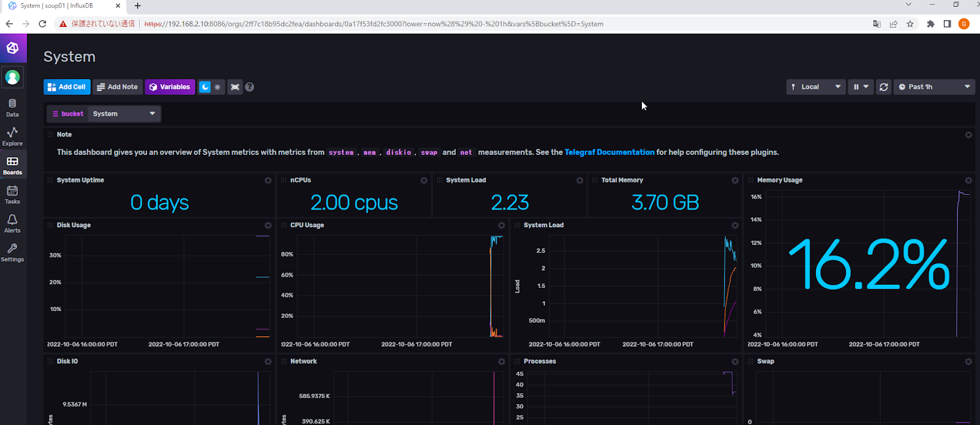Enter presentation mode using the fullscreen icon
Viewport: 980px width, 425px height.
235,87
